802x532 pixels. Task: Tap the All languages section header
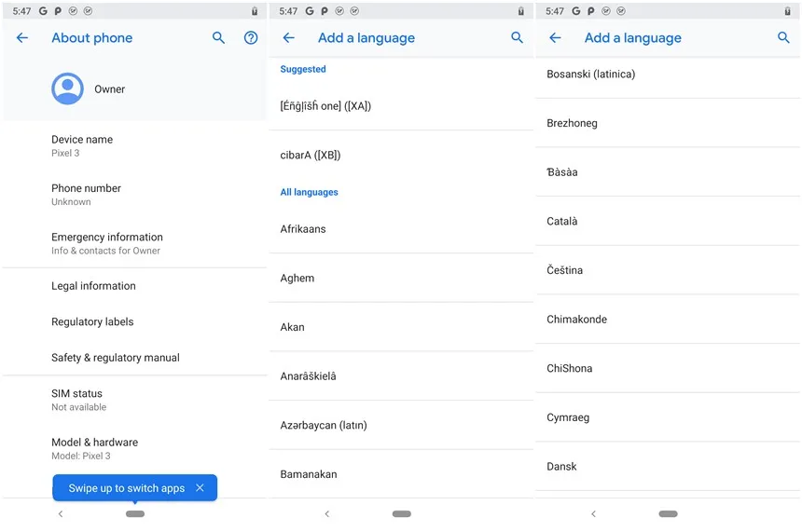click(x=309, y=192)
